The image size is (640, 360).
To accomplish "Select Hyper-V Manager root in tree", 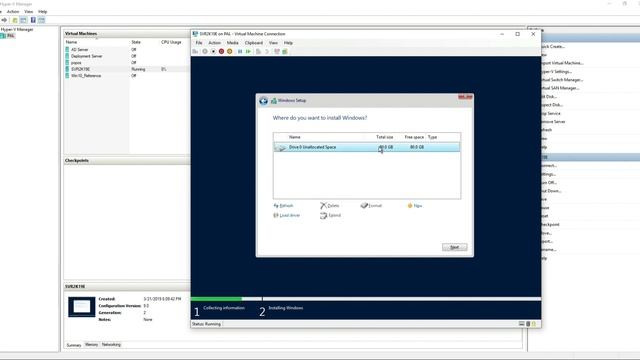I will pos(17,29).
